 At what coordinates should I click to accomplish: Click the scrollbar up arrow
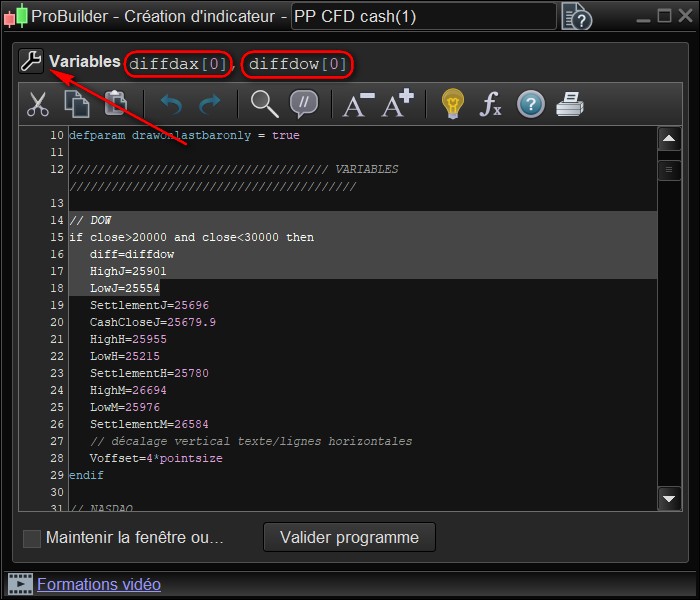669,138
